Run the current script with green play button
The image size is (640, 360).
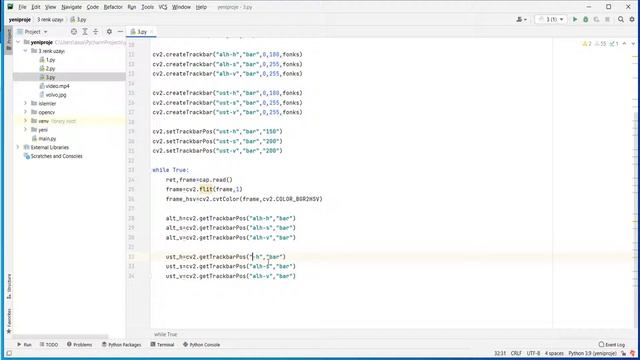pos(575,19)
